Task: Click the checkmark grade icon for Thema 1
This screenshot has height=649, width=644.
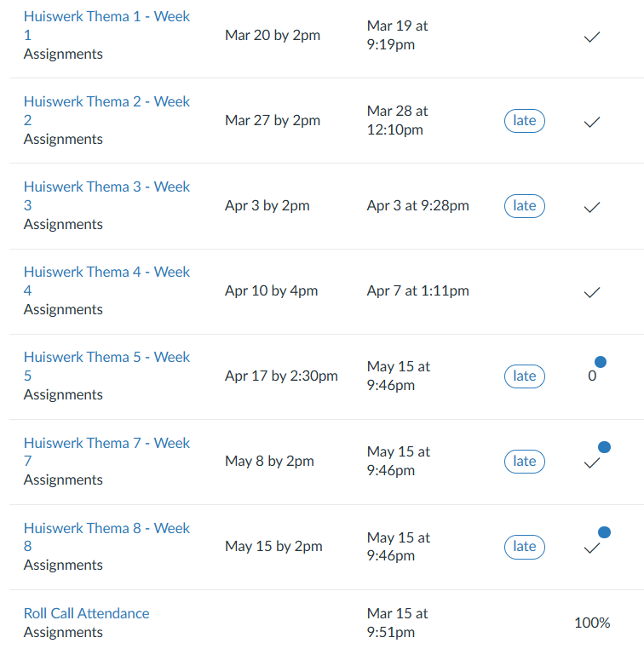Action: (x=592, y=37)
